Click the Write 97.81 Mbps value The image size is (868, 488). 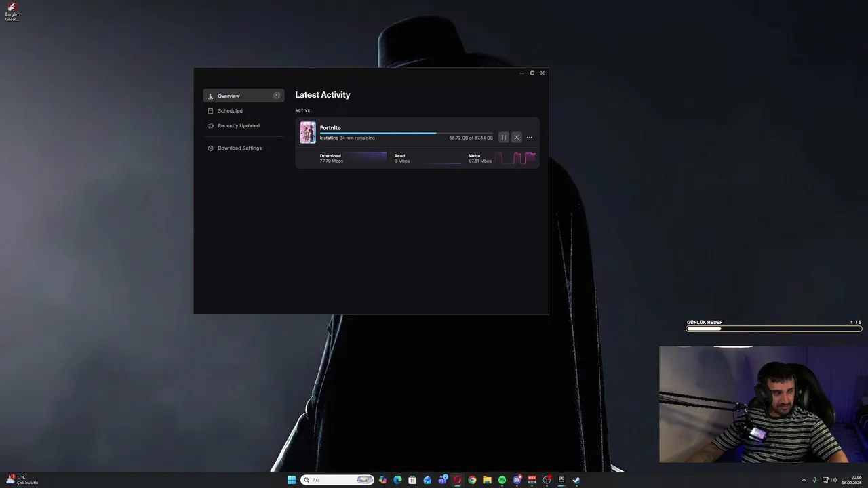480,161
